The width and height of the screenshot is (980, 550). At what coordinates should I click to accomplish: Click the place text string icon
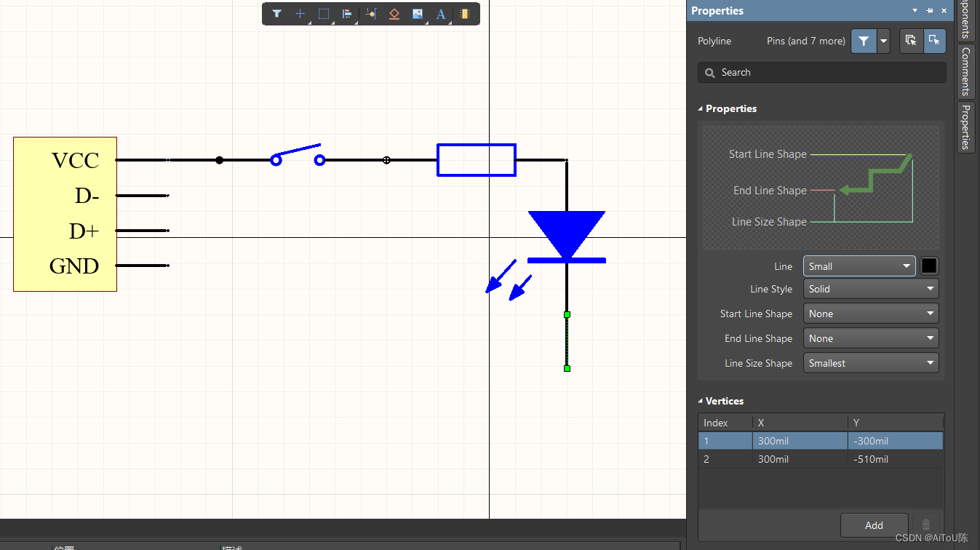(x=441, y=13)
